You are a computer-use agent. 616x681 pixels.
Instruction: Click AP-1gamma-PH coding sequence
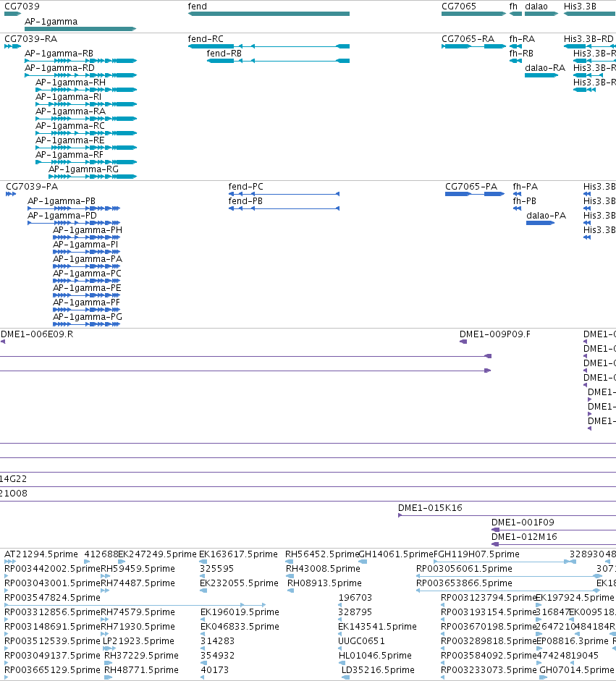tap(86, 237)
